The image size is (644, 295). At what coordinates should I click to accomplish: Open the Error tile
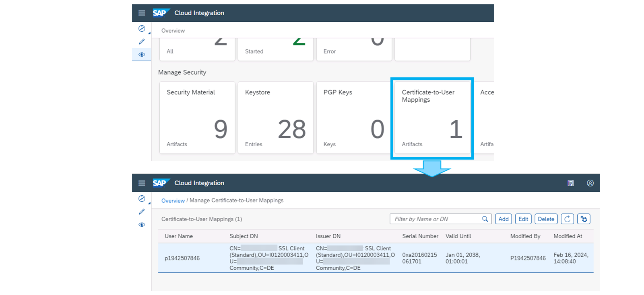point(354,49)
